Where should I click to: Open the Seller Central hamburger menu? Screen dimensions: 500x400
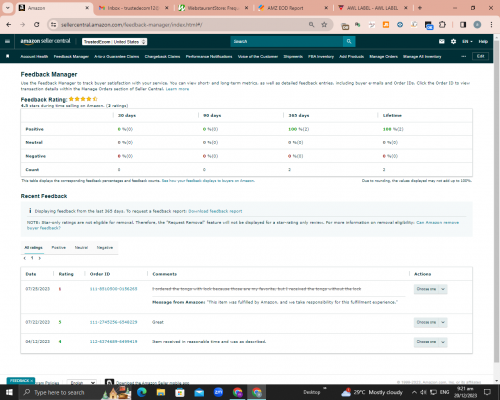pos(7,41)
